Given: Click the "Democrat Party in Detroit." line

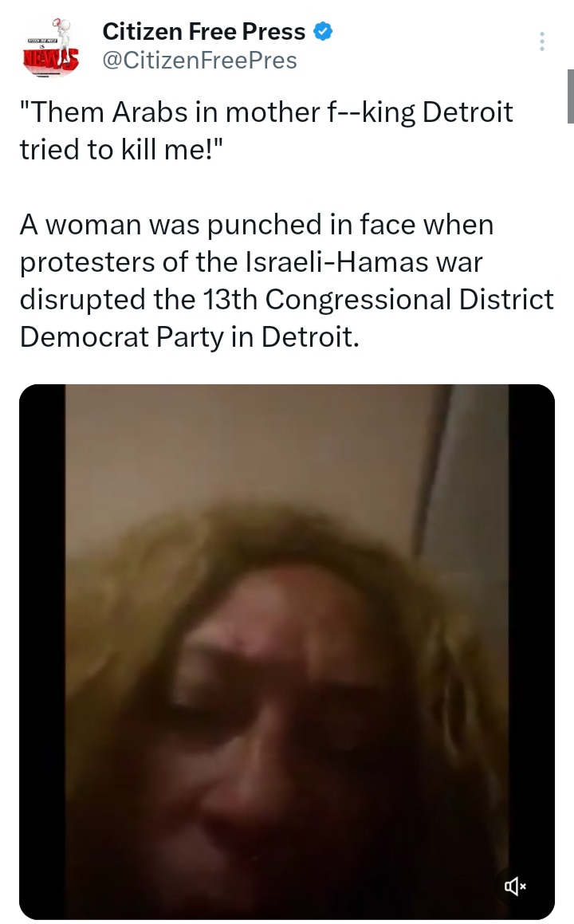Looking at the screenshot, I should (189, 337).
